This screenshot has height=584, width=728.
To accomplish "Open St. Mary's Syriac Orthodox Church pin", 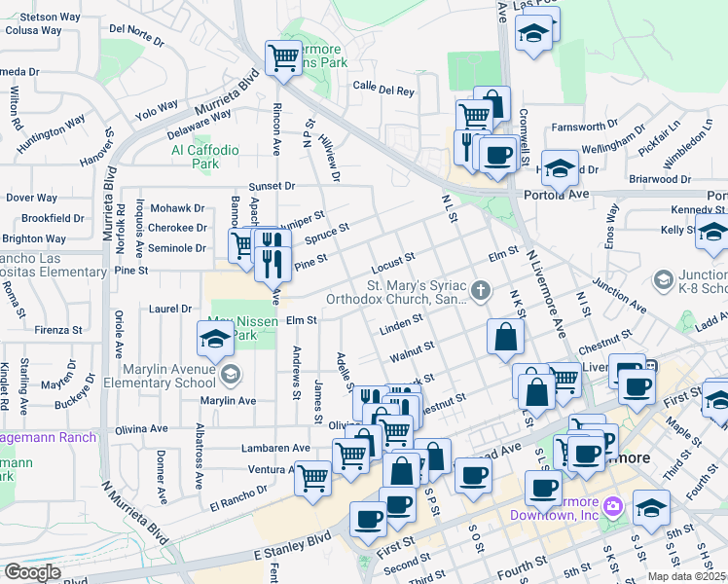I will [x=481, y=292].
